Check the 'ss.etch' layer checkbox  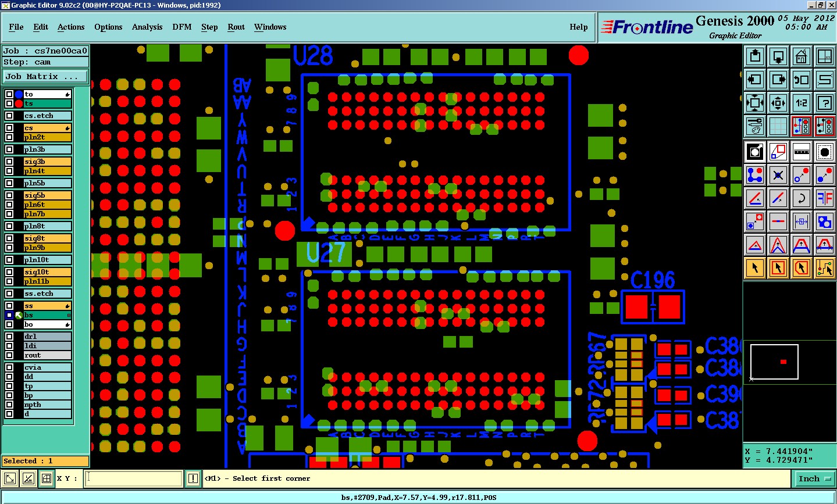point(9,294)
